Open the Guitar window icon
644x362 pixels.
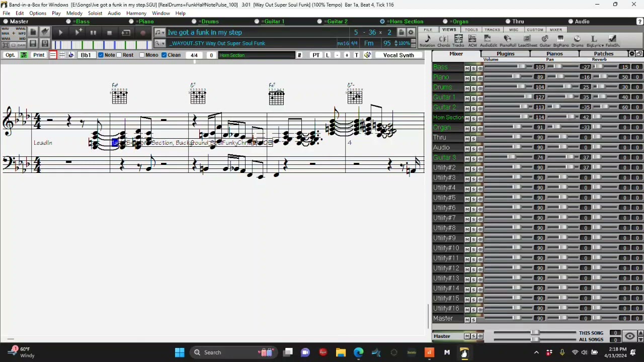point(545,41)
